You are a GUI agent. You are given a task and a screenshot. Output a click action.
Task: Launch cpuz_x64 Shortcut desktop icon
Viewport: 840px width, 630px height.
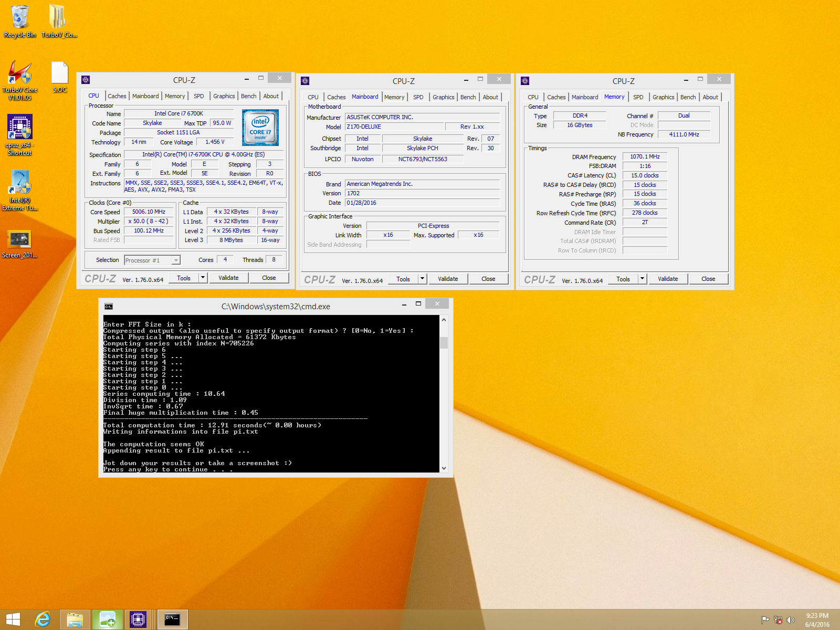[19, 135]
